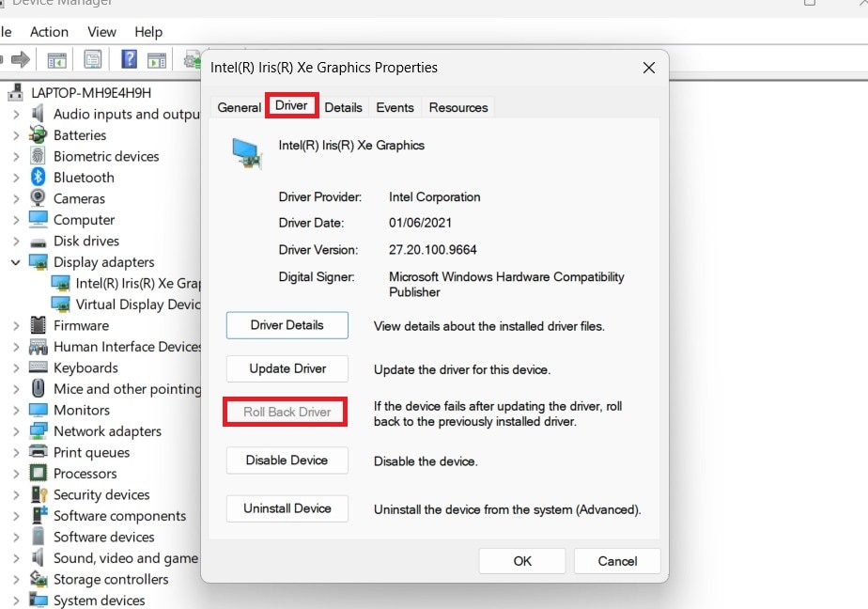This screenshot has width=868, height=609.
Task: Expand the Network adapters node
Action: pos(16,431)
